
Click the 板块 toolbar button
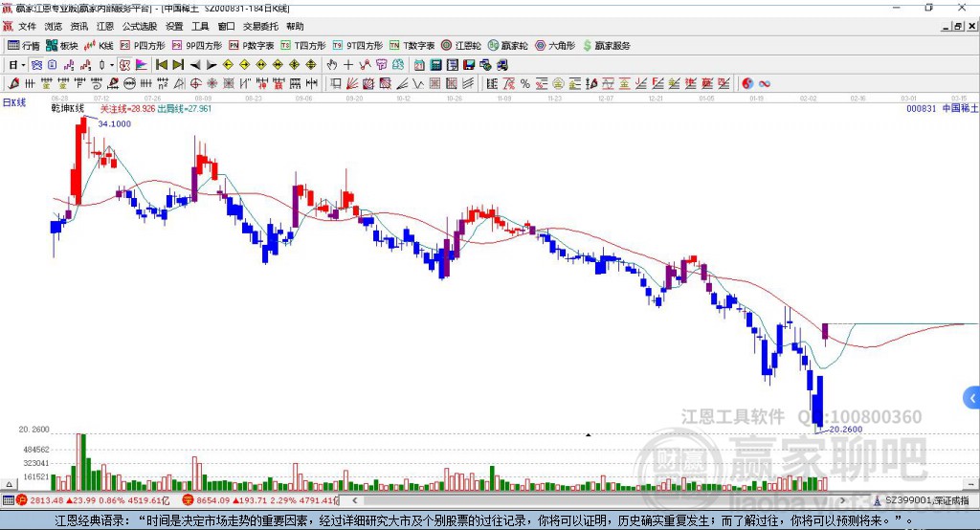coord(62,46)
